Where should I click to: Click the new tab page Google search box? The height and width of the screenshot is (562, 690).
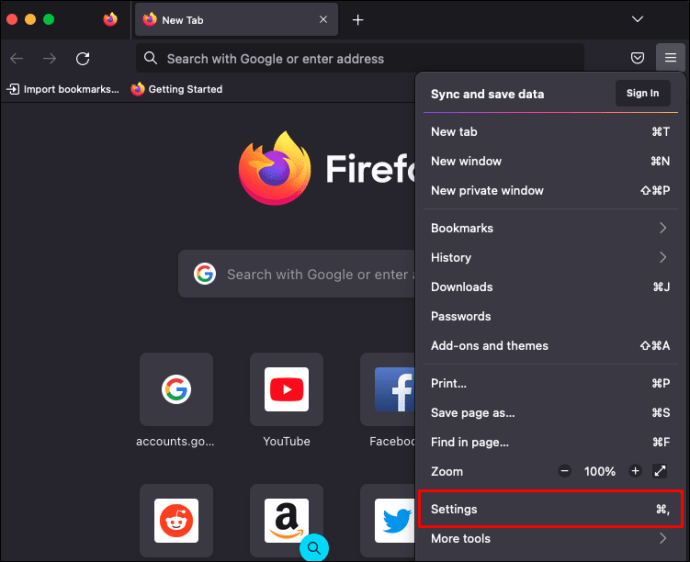click(297, 274)
